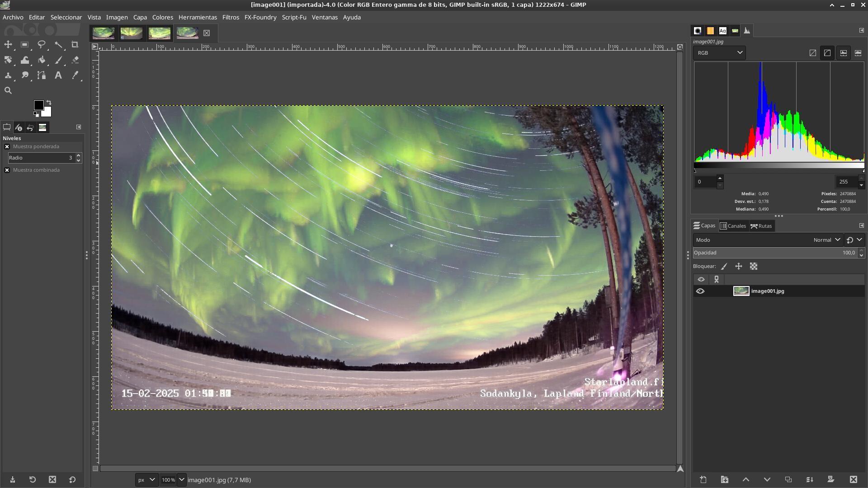This screenshot has height=488, width=868.
Task: Lower the layer one step
Action: point(767,479)
